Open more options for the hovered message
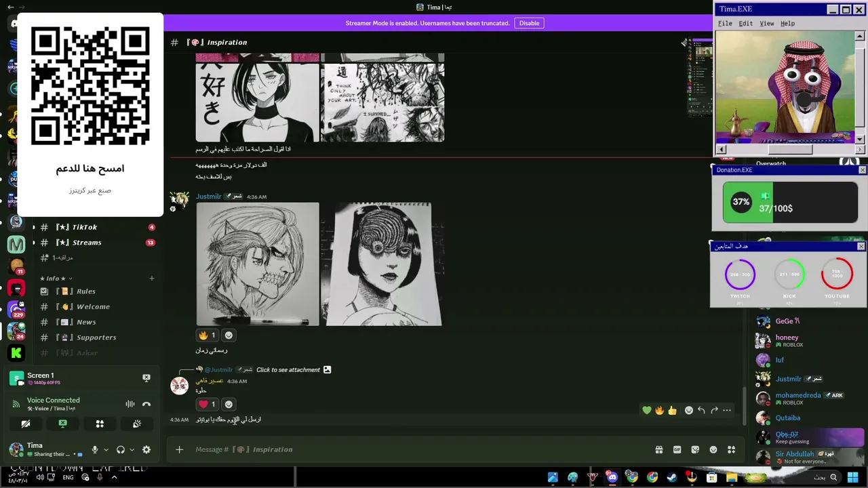Viewport: 868px width, 488px height. pyautogui.click(x=727, y=410)
